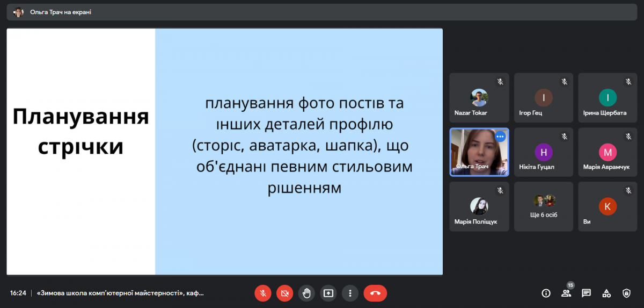Image resolution: width=644 pixels, height=308 pixels.
Task: Select Марія Поліщук participant tile
Action: pyautogui.click(x=479, y=206)
